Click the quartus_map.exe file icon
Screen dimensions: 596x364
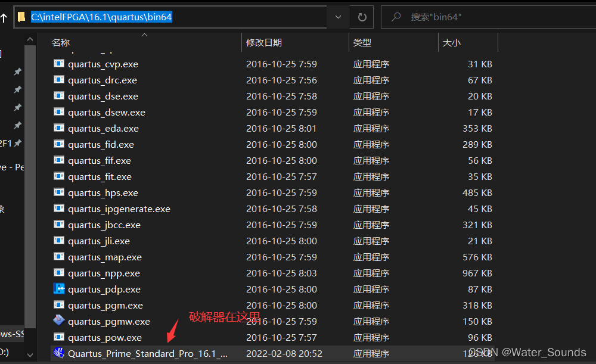(x=59, y=257)
